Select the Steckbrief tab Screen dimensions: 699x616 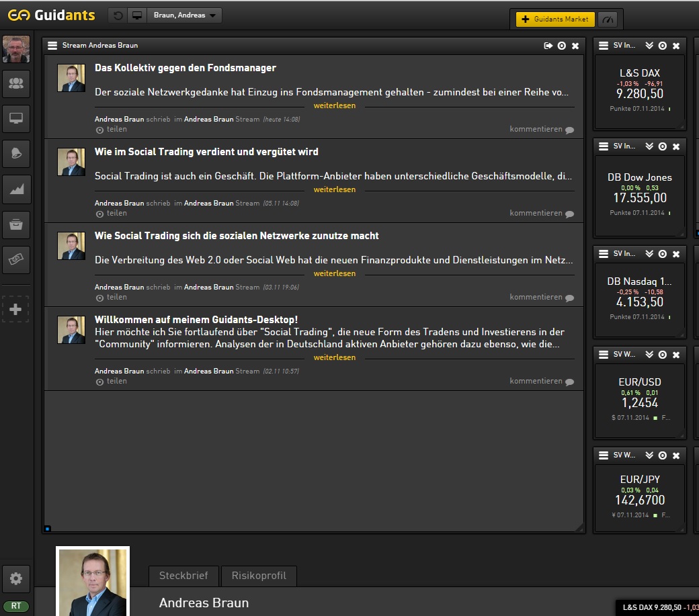point(183,576)
